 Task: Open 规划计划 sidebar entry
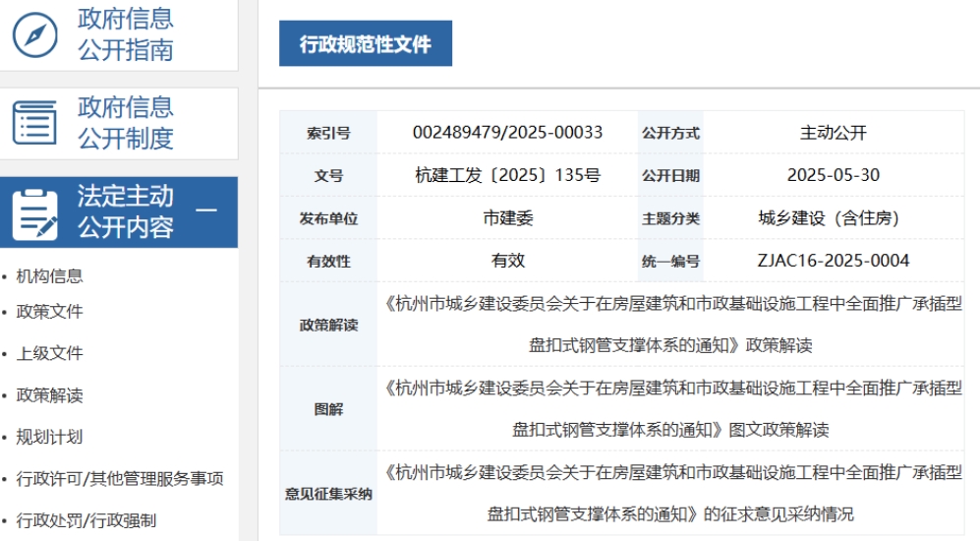click(x=49, y=437)
